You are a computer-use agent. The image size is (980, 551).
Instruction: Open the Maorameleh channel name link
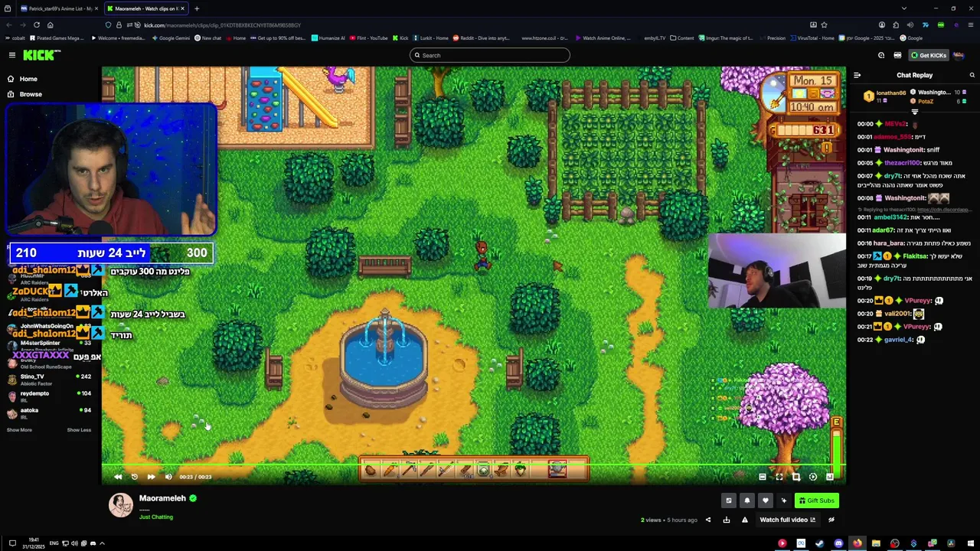tap(162, 498)
